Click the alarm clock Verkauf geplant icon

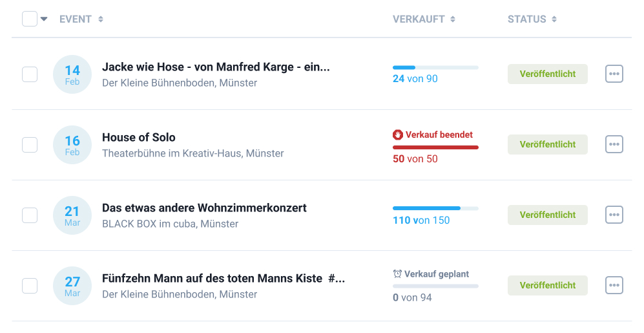coord(398,274)
